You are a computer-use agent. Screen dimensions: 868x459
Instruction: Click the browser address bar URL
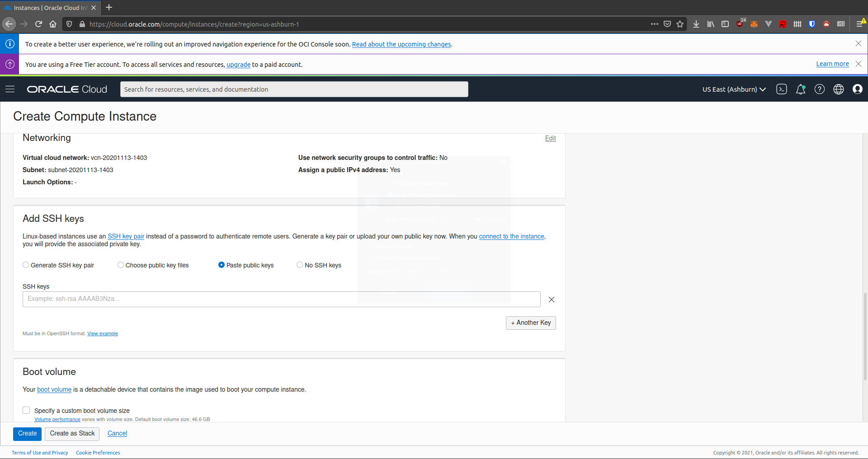coord(194,24)
